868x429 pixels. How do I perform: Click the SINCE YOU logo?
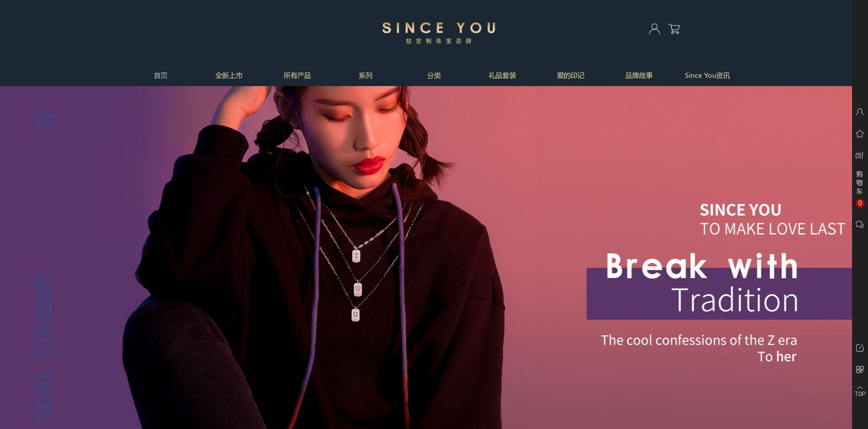click(x=438, y=33)
